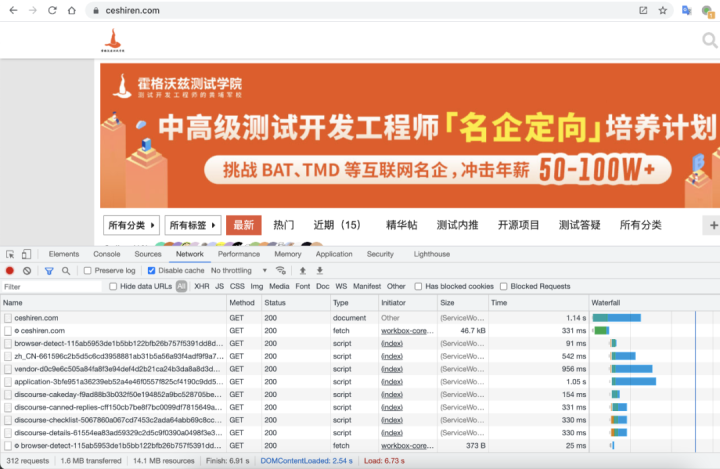Uncheck Disable cache checkbox
The width and height of the screenshot is (720, 469).
coord(151,271)
